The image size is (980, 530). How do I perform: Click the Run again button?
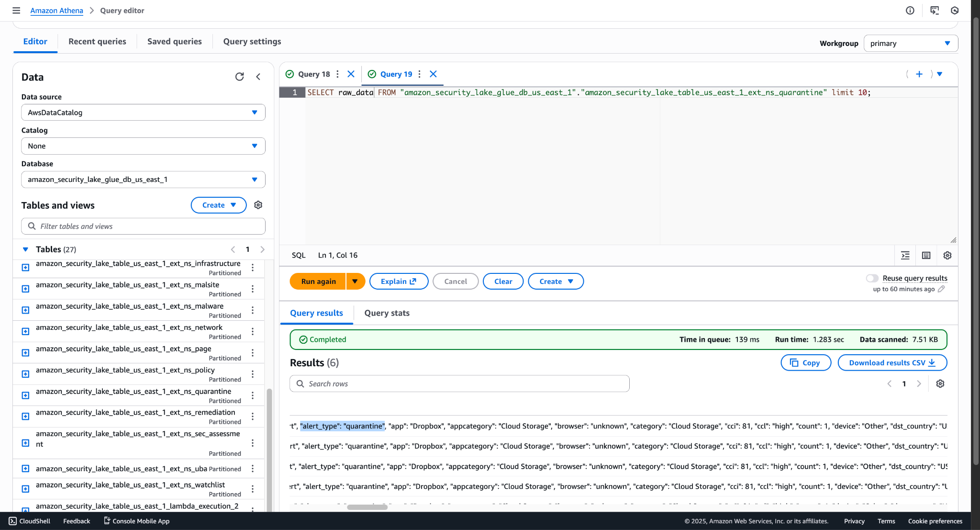point(318,281)
